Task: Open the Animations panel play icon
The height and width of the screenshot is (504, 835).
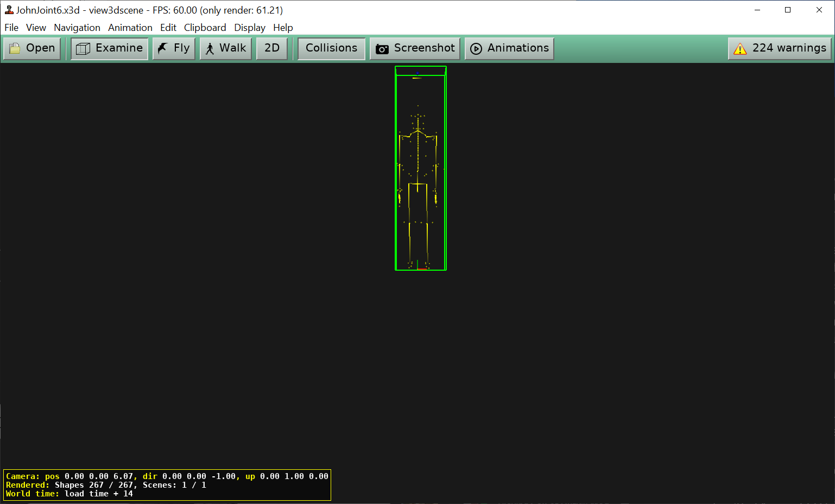Action: [x=476, y=49]
